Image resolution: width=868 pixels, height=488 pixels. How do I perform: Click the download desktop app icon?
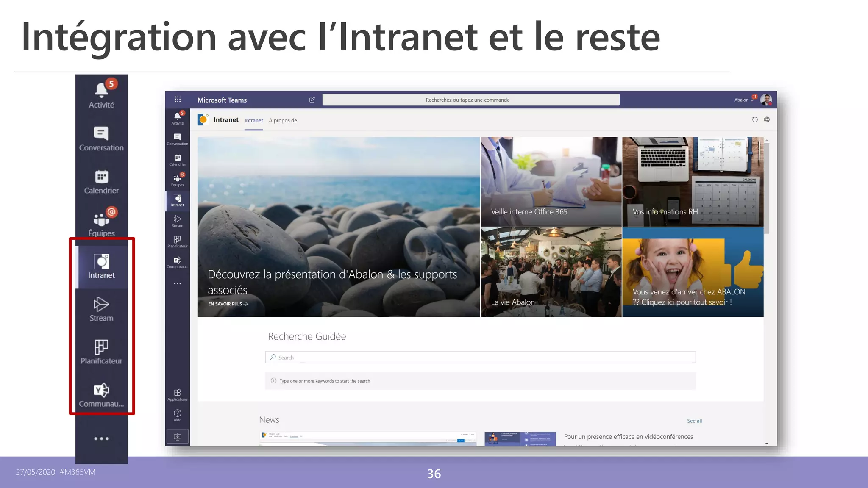[x=178, y=436]
